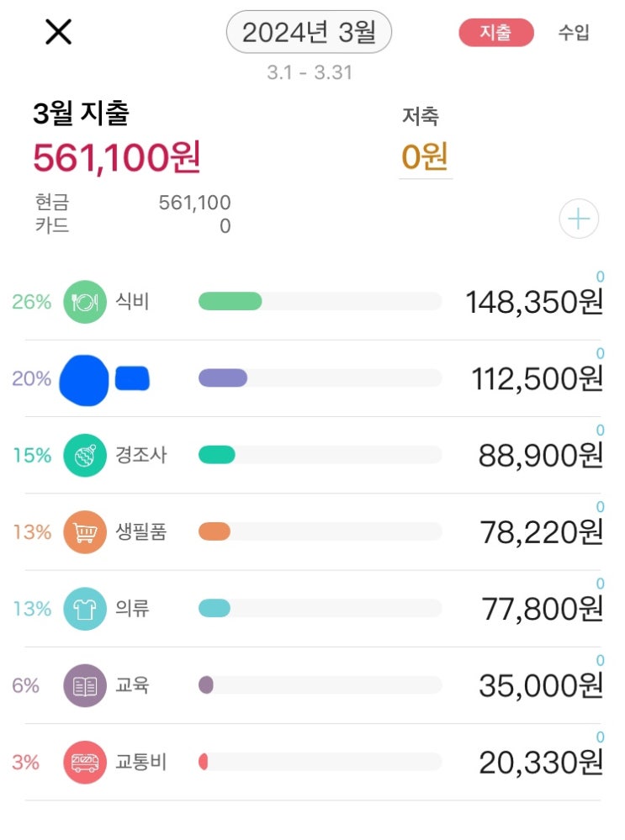Tap the 의류 t-shirt icon
Viewport: 625px width, 840px height.
[85, 609]
